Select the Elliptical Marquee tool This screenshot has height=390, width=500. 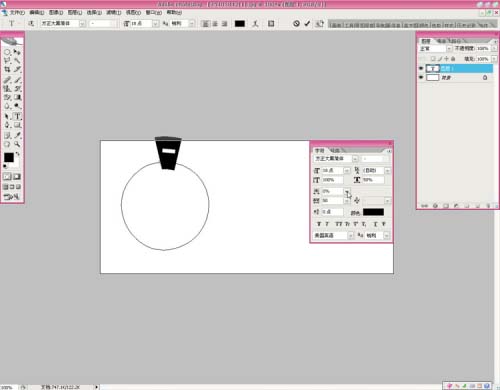pos(7,52)
